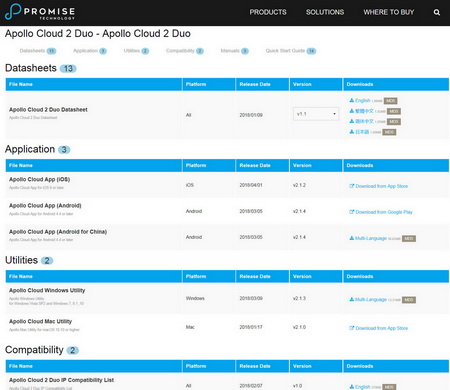This screenshot has width=450, height=390.
Task: Open the WHERE TO BUY menu
Action: [x=389, y=12]
